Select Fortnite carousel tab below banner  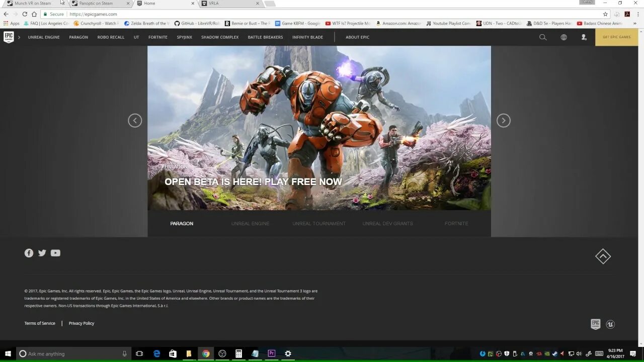pos(456,223)
